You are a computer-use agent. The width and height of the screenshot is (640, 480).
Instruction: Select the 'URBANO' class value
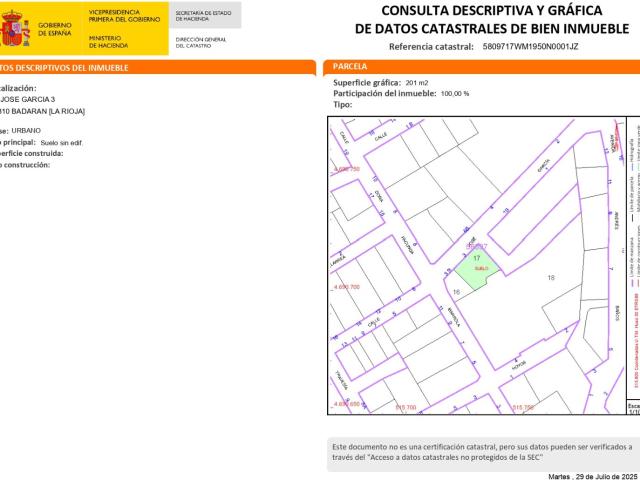point(26,131)
